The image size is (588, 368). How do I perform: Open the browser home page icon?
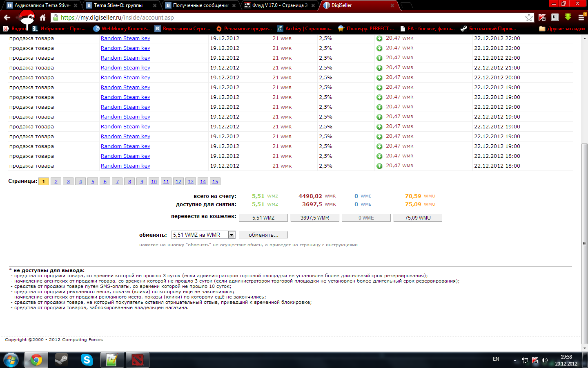[42, 18]
